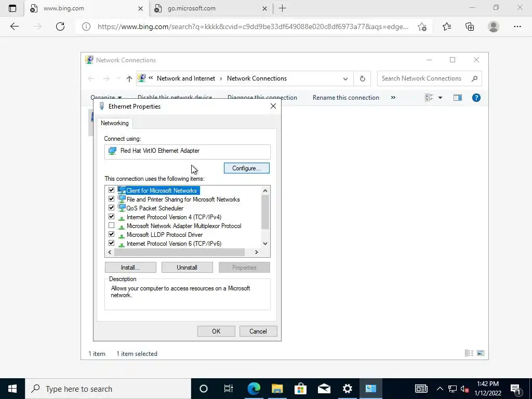Open the Edge Favorites list

[x=446, y=26]
